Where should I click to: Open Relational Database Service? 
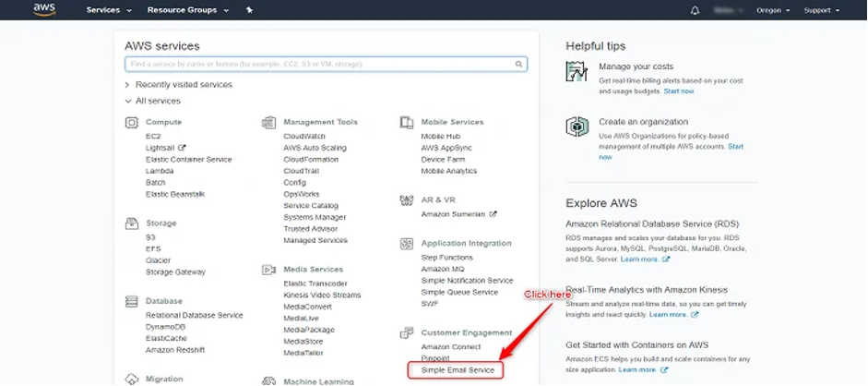[x=195, y=315]
